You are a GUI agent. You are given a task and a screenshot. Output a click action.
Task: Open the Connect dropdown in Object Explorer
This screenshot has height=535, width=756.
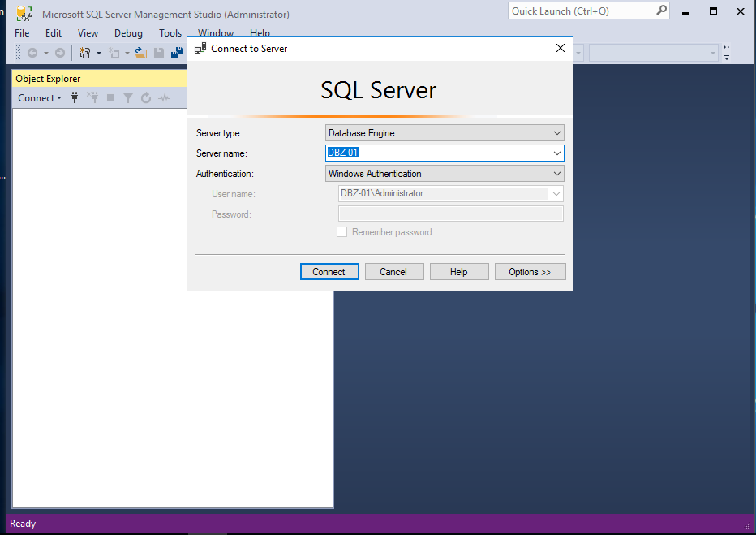click(x=40, y=98)
